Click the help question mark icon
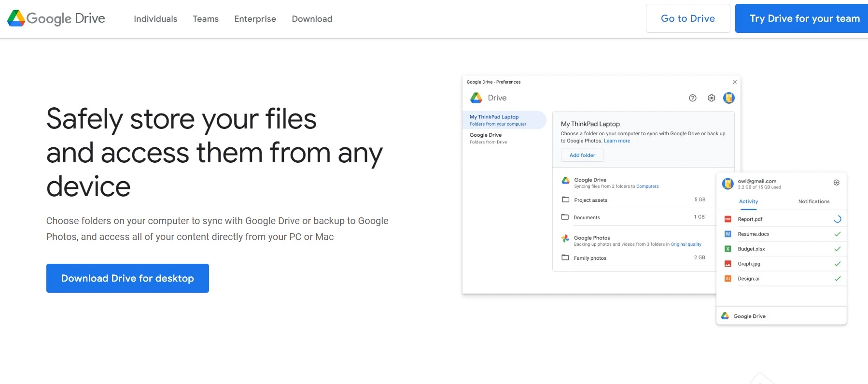This screenshot has height=384, width=868. coord(693,98)
